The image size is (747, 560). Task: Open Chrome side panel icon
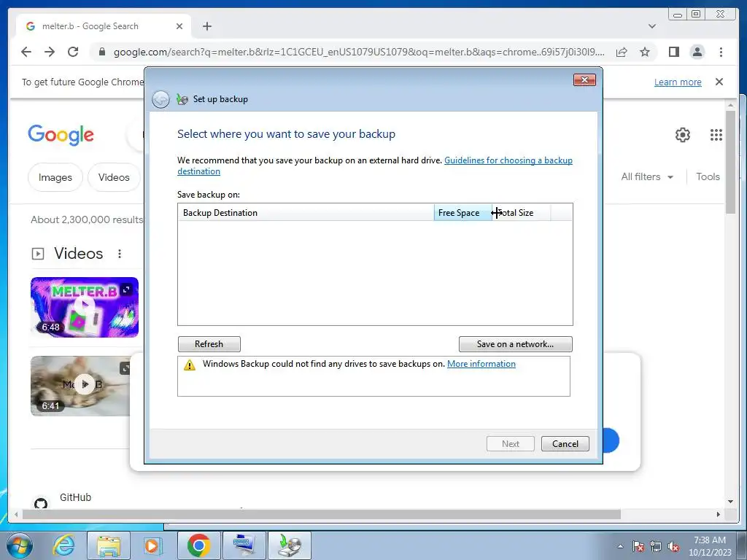point(673,52)
